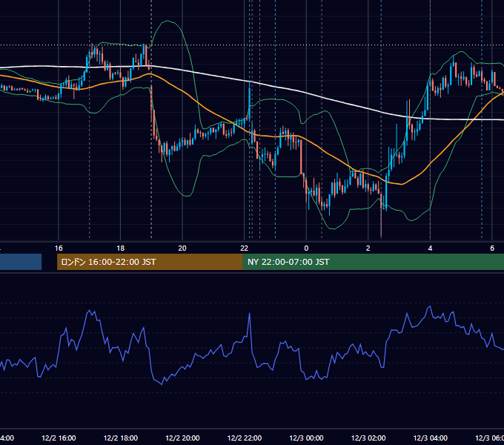Click the 2 hour label on upper axis
This screenshot has width=504, height=445.
(x=368, y=248)
